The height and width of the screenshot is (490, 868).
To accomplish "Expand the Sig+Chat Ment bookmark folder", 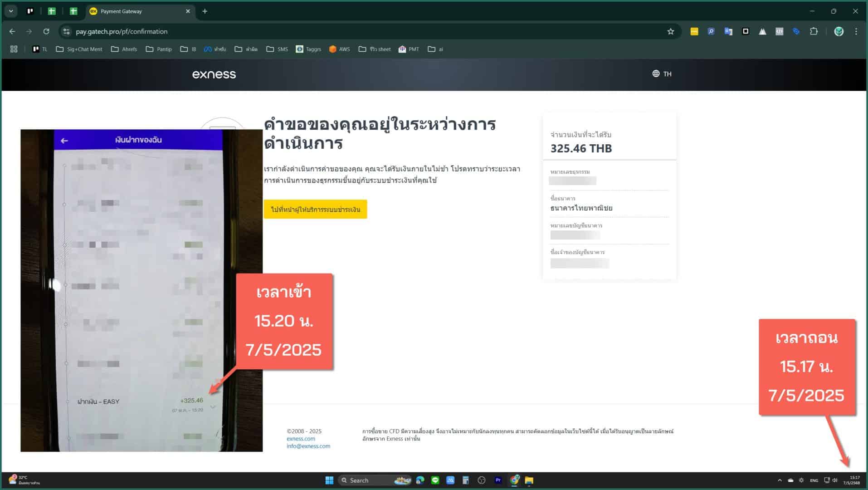I will click(79, 49).
